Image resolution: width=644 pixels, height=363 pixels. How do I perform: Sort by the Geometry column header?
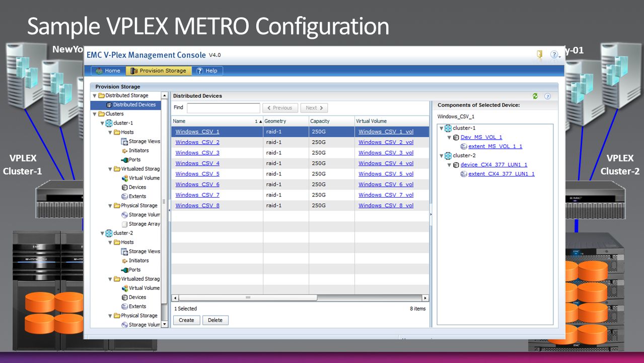286,121
